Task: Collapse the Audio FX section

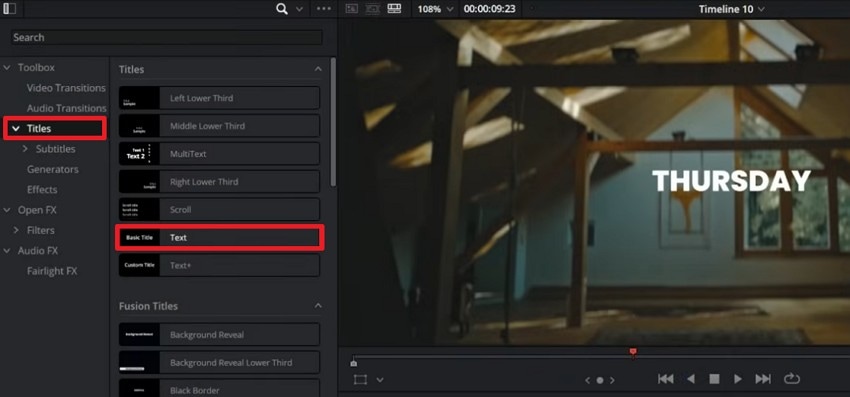Action: [x=7, y=251]
